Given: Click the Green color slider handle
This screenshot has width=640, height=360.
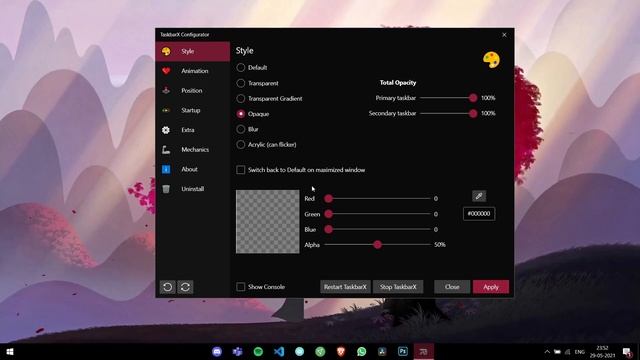Looking at the screenshot, I should coord(329,214).
